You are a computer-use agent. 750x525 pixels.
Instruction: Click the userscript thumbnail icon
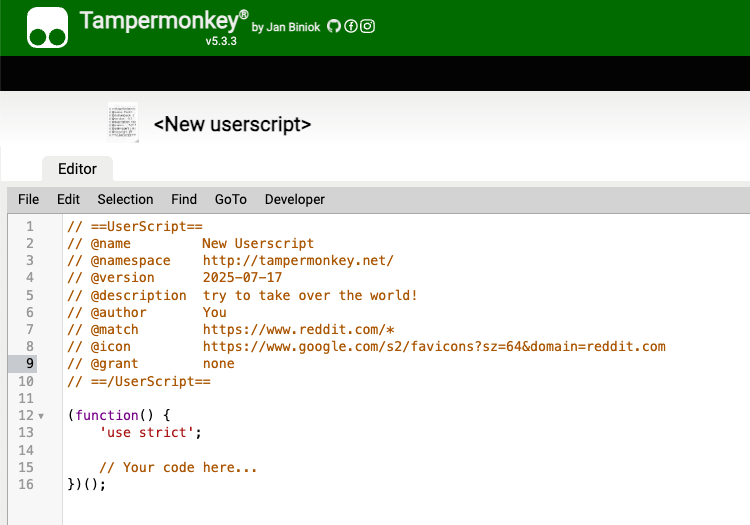[123, 122]
